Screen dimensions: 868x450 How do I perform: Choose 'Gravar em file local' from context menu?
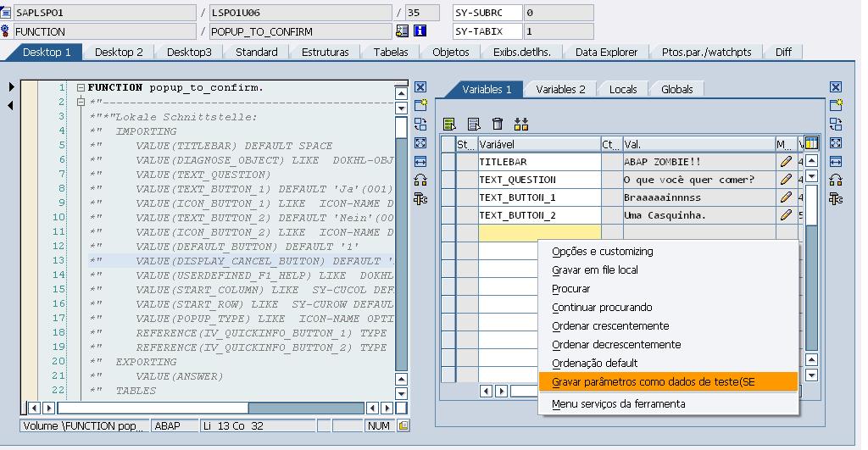pos(594,270)
